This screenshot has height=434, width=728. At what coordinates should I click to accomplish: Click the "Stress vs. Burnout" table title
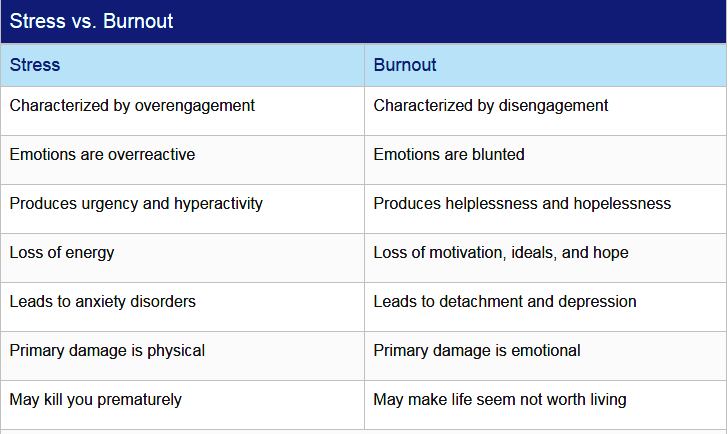click(x=91, y=21)
